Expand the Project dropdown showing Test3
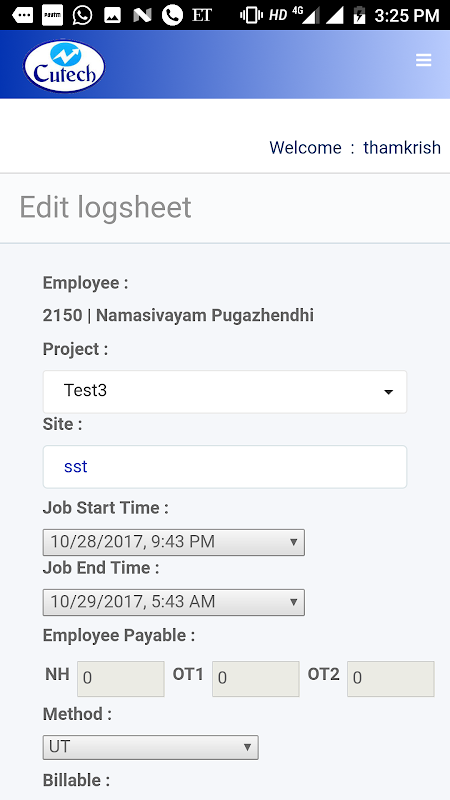The height and width of the screenshot is (800, 450). click(x=225, y=391)
